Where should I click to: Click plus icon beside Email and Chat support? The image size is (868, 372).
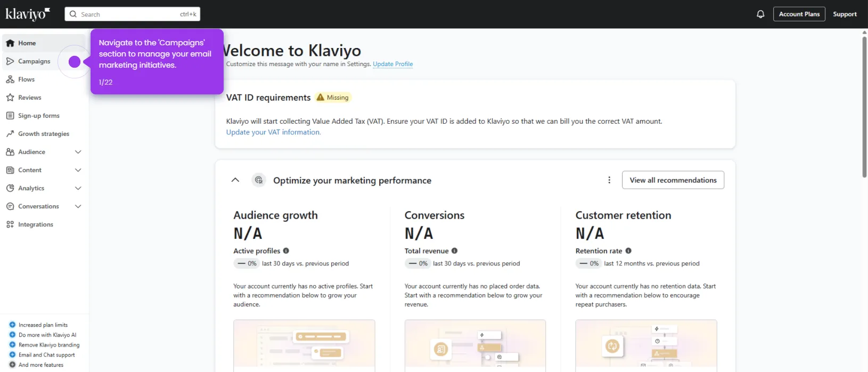[x=12, y=355]
